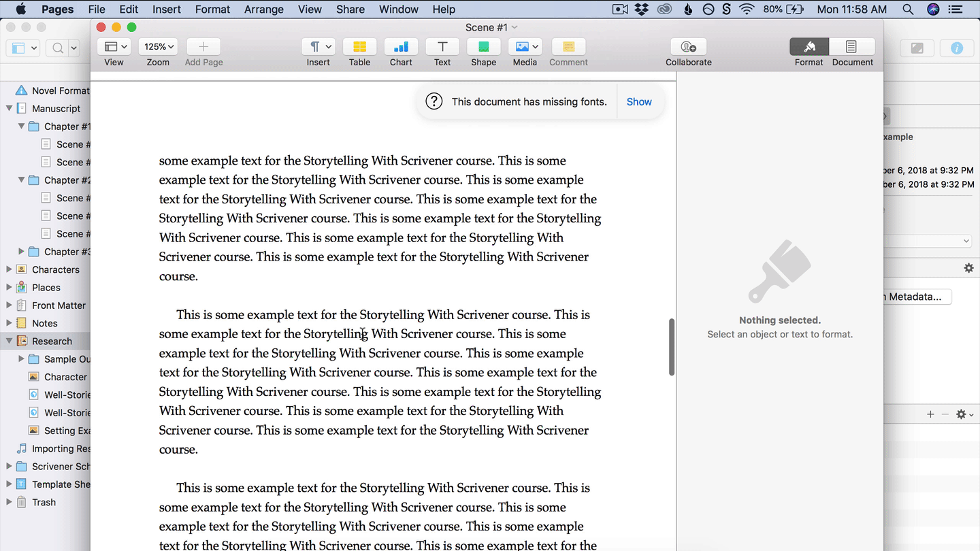Expand the Places folder in Scrivener
The width and height of the screenshot is (980, 551).
point(10,287)
